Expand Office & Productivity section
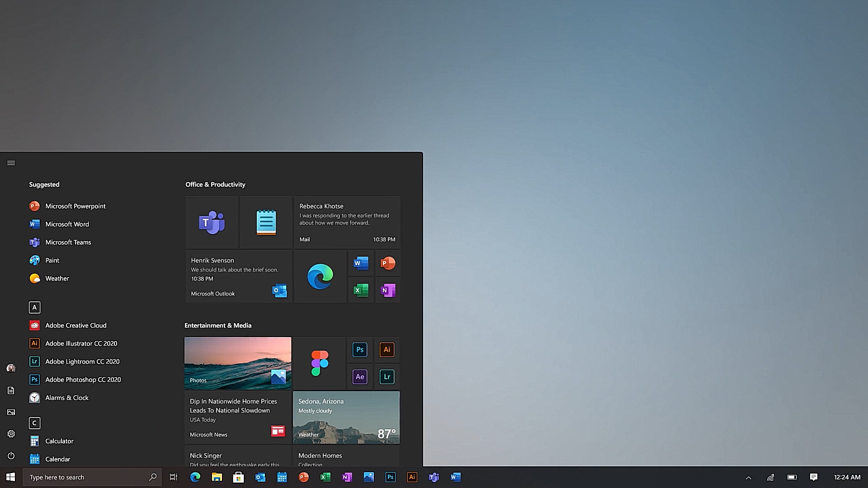This screenshot has width=868, height=488. (x=215, y=184)
